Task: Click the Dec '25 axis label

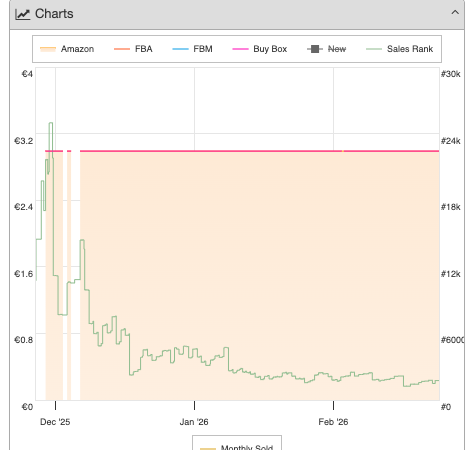Action: (x=55, y=422)
